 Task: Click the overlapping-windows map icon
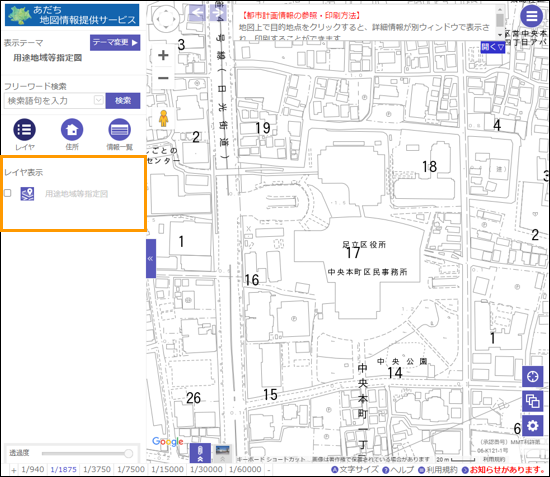(532, 401)
